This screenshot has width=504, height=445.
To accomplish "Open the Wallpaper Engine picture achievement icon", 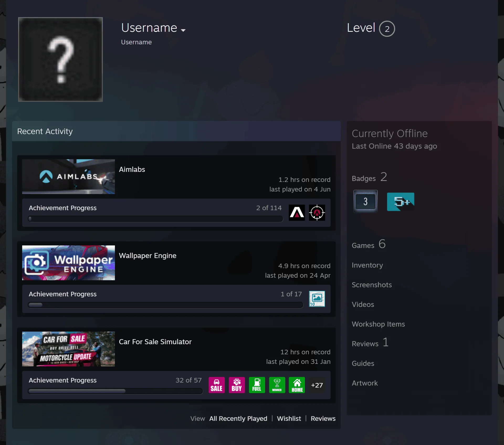I will tap(317, 299).
